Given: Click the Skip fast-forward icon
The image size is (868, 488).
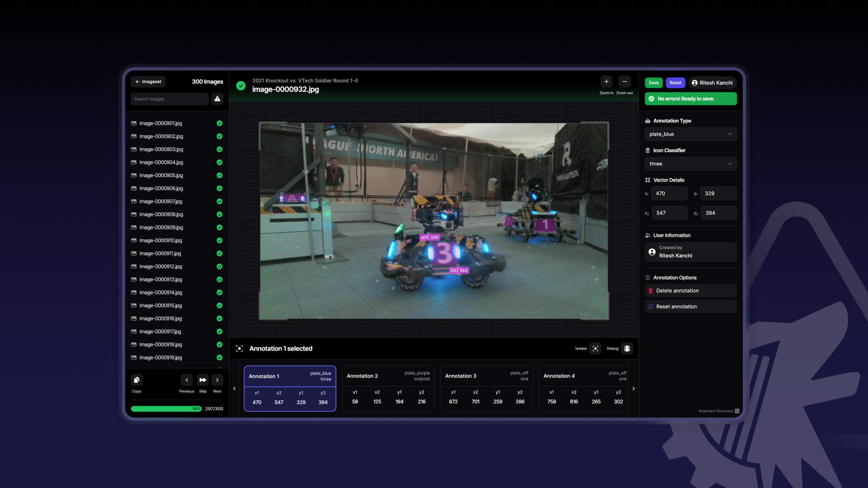Looking at the screenshot, I should point(203,380).
